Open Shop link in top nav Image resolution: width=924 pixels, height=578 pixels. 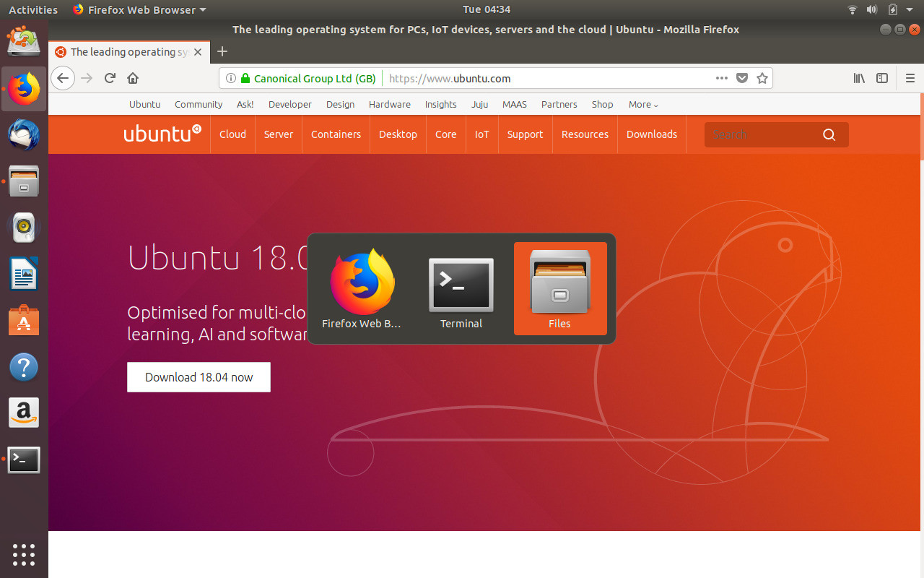(x=603, y=105)
